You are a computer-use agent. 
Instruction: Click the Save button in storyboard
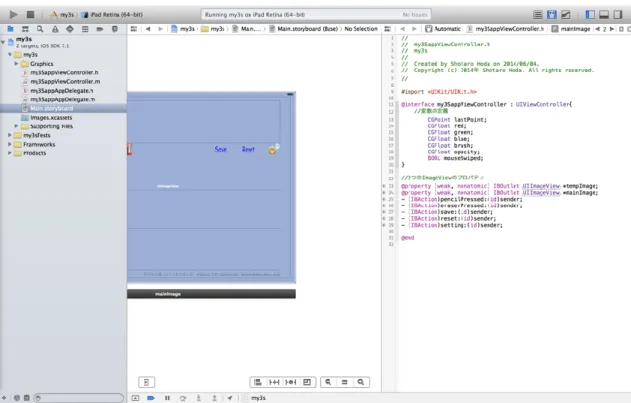[x=221, y=149]
